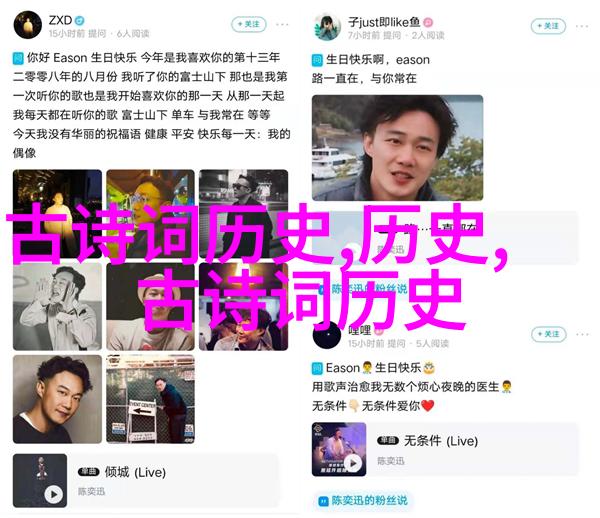Viewport: 600px width, 518px height.
Task: Open more options on the Eason生日快乐 post
Action: coord(582,334)
